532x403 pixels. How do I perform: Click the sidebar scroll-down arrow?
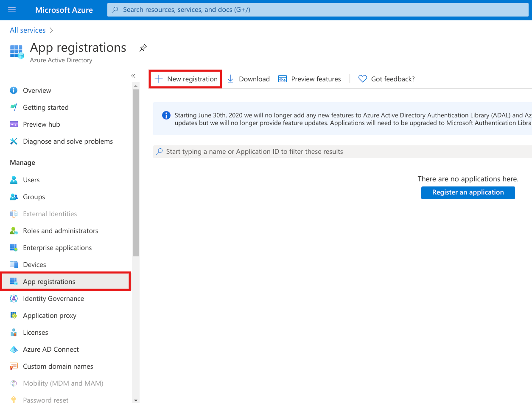point(136,400)
